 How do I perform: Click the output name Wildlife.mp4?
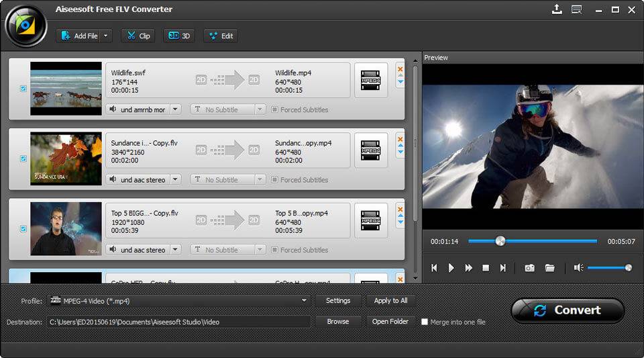pyautogui.click(x=293, y=73)
